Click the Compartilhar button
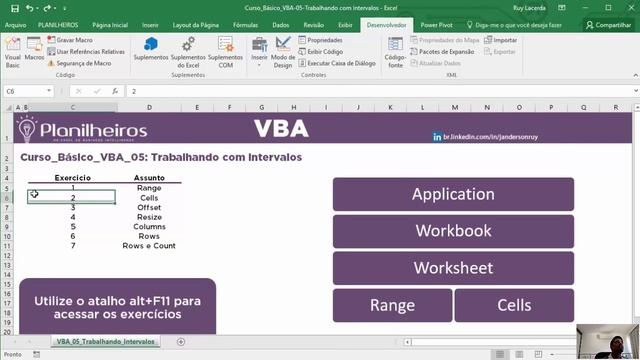 tap(608, 25)
